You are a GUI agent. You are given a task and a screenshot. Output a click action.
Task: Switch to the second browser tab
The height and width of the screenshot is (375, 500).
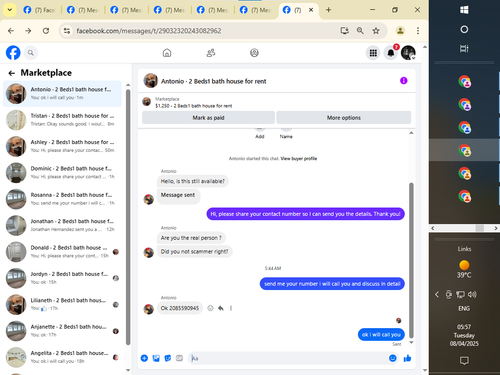pyautogui.click(x=83, y=10)
